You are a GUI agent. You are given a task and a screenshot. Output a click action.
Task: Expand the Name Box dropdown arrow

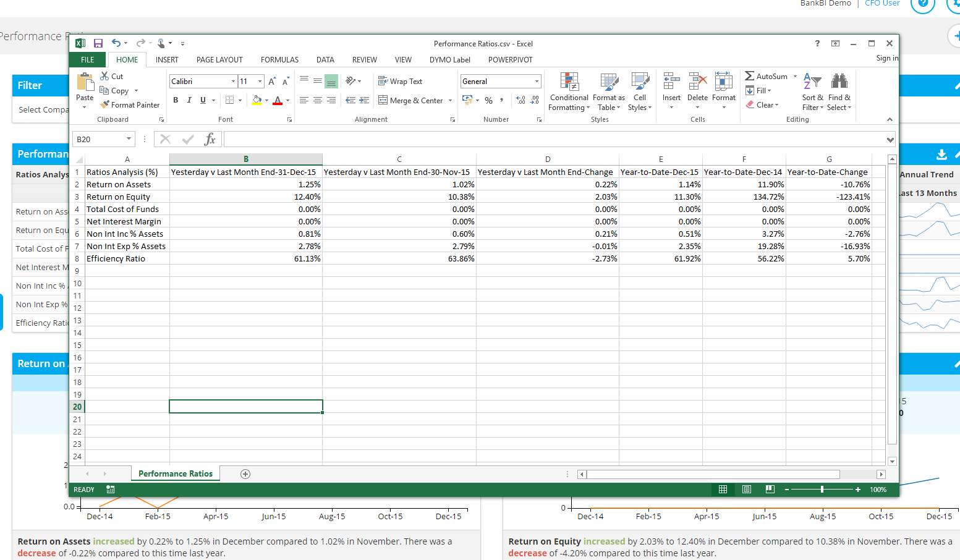[129, 139]
